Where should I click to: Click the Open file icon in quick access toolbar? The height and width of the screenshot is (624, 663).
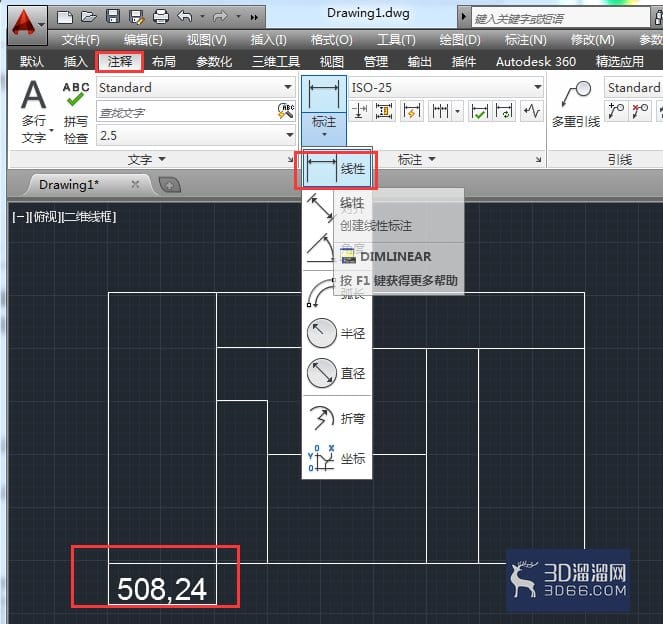(x=88, y=17)
